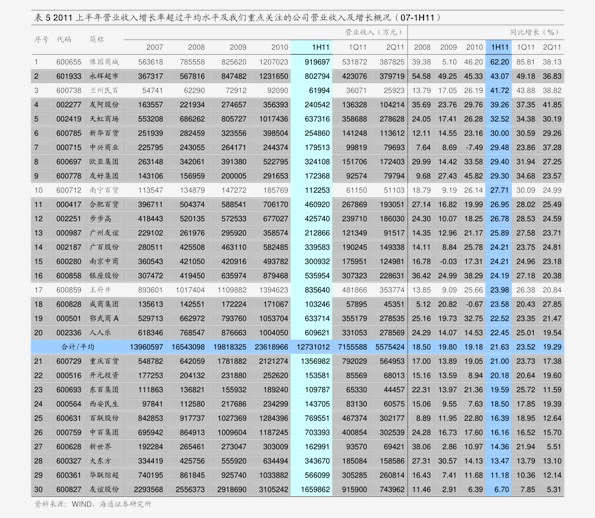The height and width of the screenshot is (518, 595).
Task: Select the average growth figure 21.63
Action: tap(499, 347)
